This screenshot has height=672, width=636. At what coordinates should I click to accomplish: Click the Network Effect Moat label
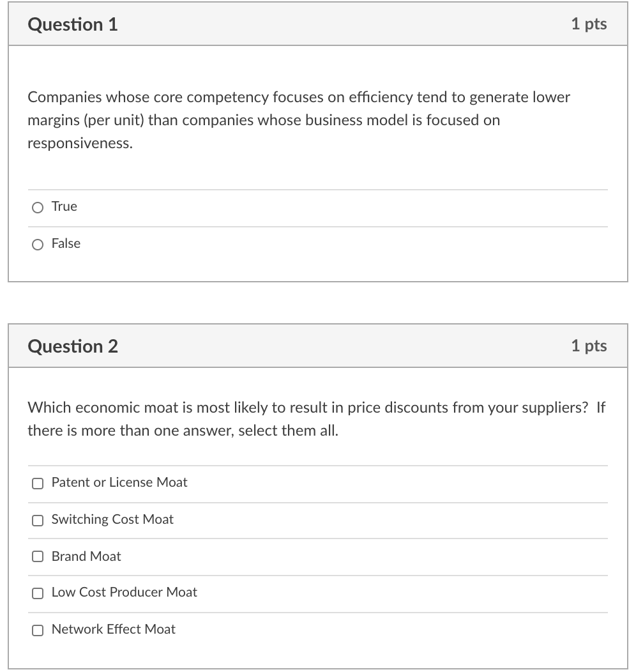(x=113, y=629)
